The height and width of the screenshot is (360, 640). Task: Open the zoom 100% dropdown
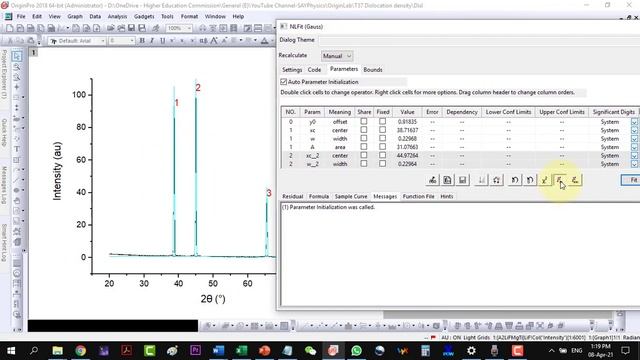tap(189, 28)
